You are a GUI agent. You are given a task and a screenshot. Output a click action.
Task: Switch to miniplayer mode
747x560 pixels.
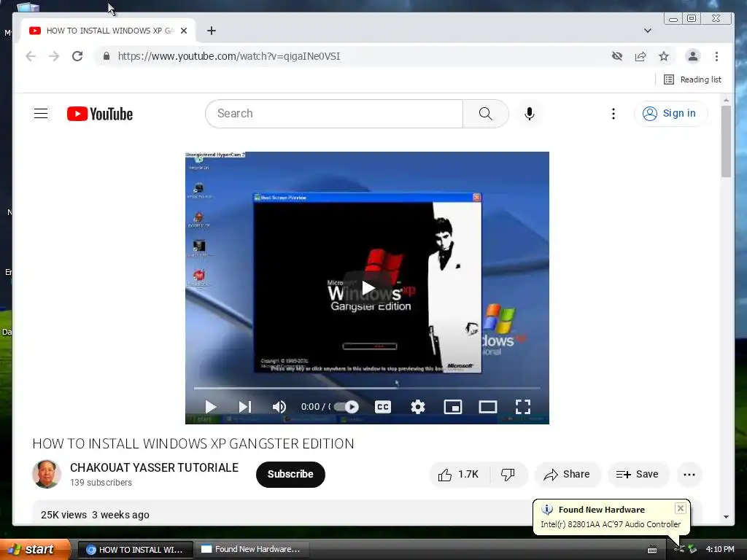pos(452,407)
